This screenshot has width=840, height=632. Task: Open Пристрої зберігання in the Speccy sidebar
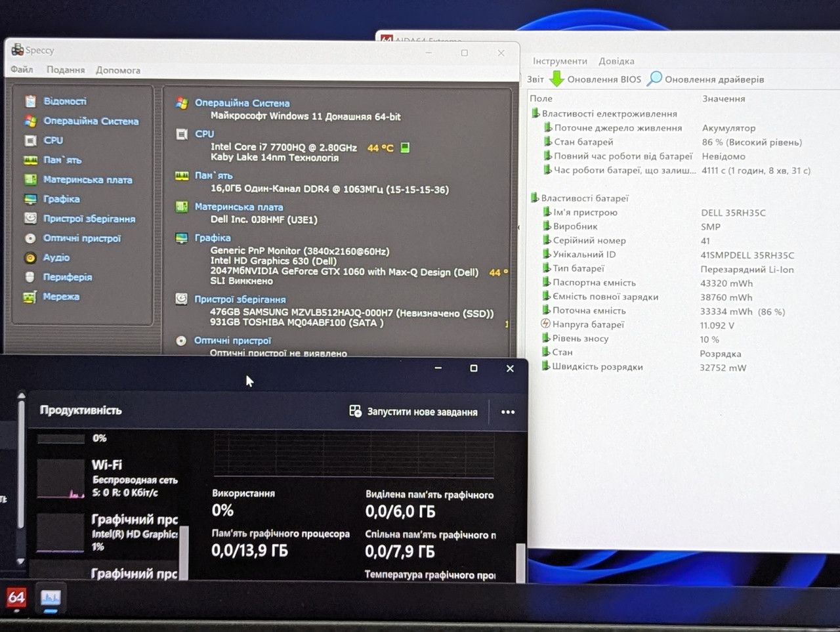click(x=89, y=219)
